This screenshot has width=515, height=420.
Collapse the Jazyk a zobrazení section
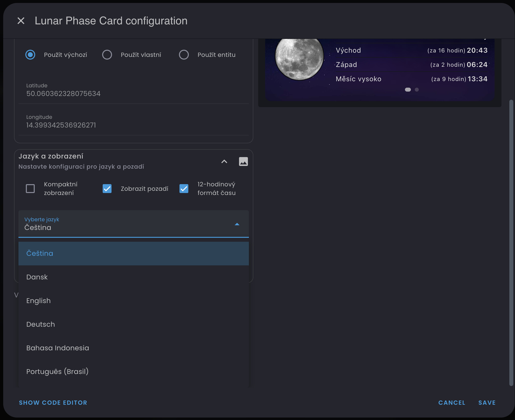click(x=224, y=162)
